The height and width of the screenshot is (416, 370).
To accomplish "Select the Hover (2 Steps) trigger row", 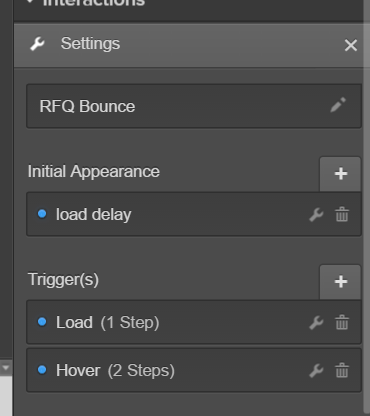I will tap(194, 370).
